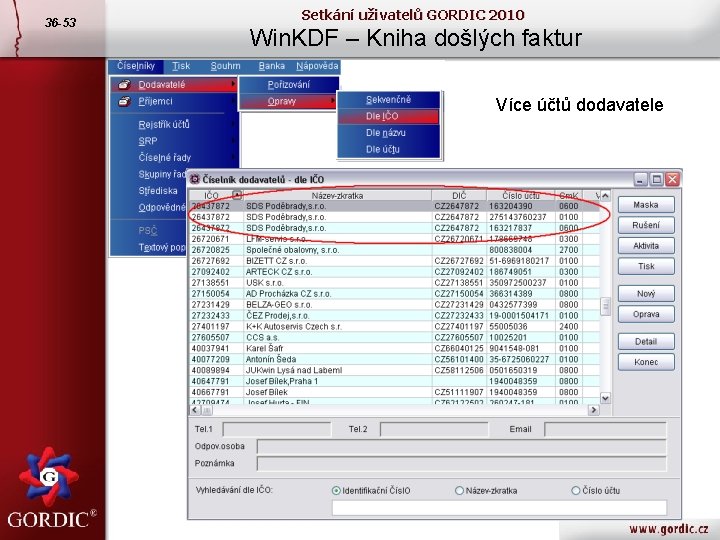Expand Rejstřík účtů submenu

pos(174,124)
